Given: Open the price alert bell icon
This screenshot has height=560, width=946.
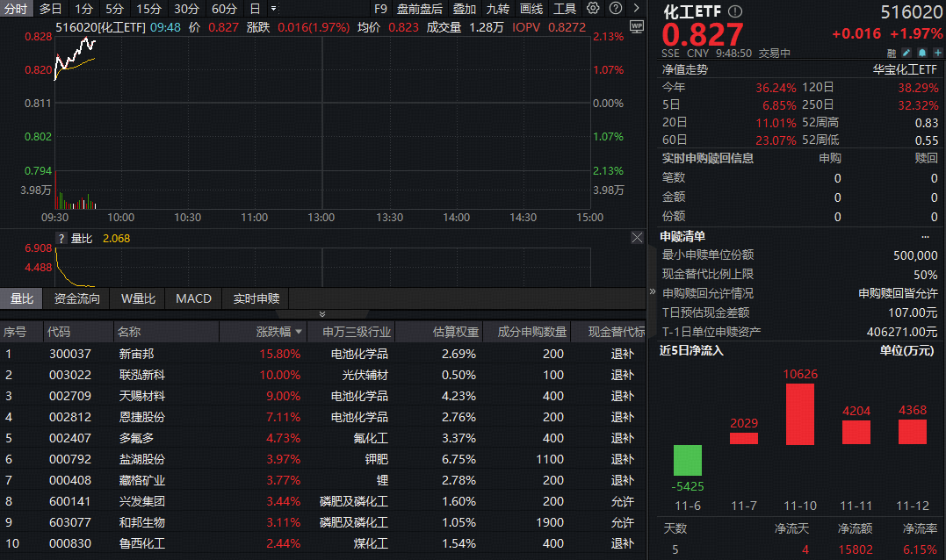Looking at the screenshot, I should point(921,53).
